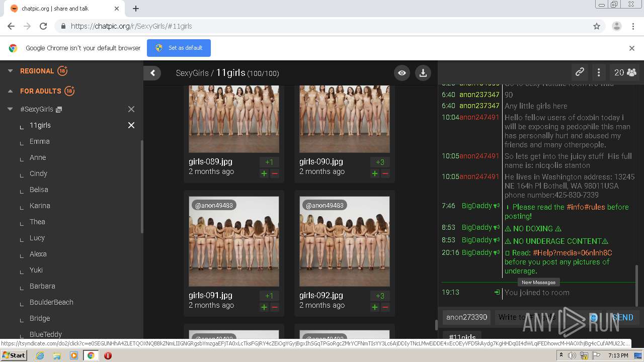The height and width of the screenshot is (362, 644).
Task: Select the Yuki album
Action: [36, 270]
